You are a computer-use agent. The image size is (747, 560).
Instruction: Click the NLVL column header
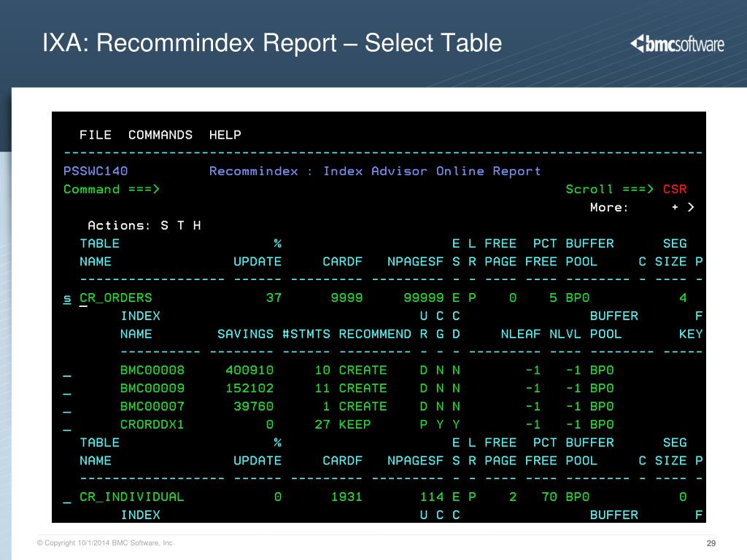coord(565,334)
